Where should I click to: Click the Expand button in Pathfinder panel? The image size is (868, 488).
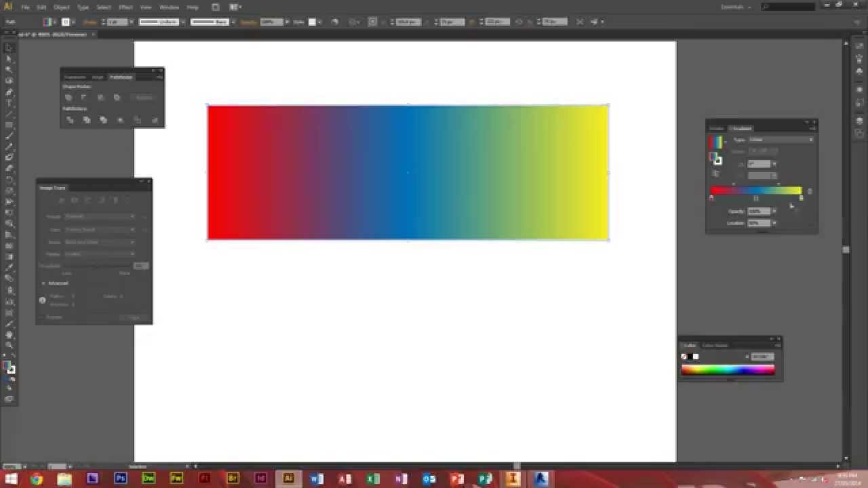(x=144, y=98)
